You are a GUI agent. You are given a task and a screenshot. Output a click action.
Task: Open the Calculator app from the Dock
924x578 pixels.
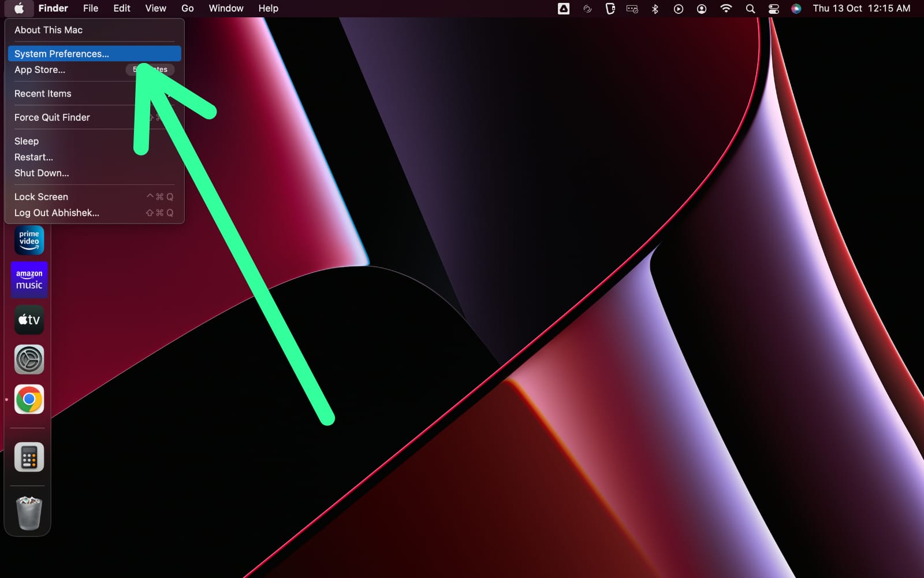28,457
